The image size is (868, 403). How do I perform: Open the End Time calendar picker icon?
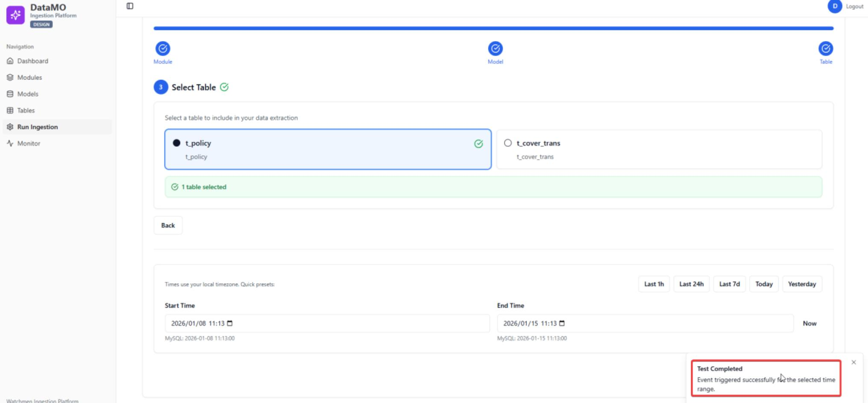[562, 324]
